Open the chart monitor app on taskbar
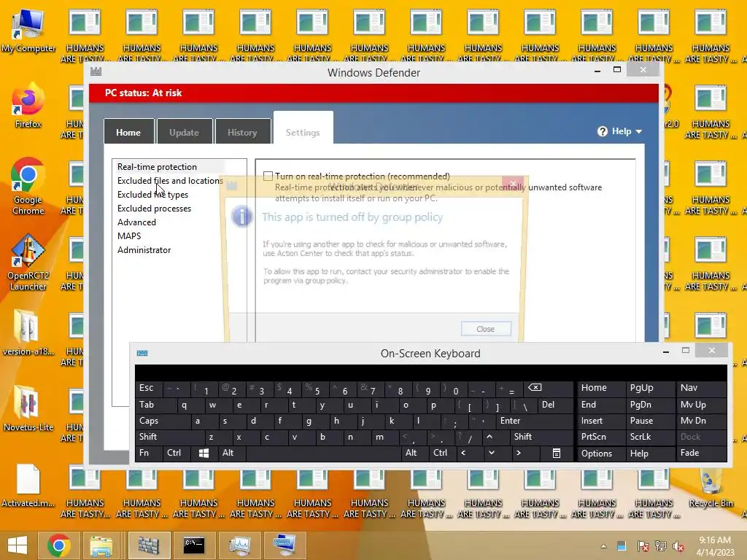The width and height of the screenshot is (747, 560). (239, 545)
